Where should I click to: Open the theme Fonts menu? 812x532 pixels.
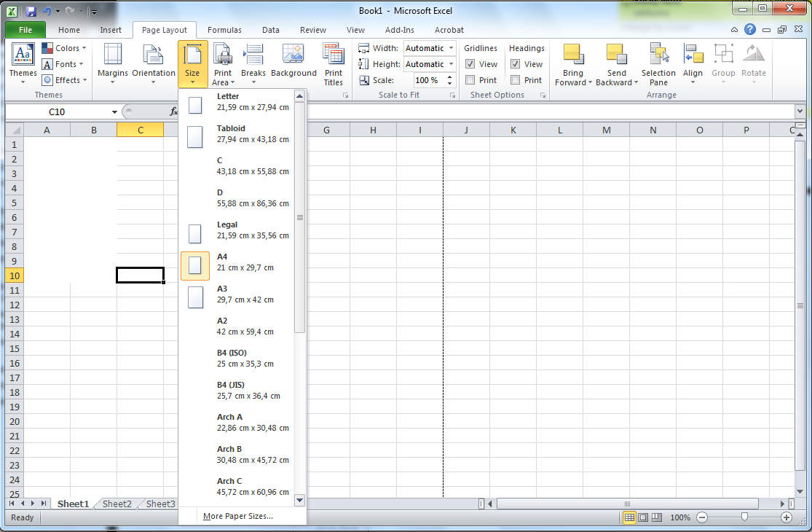pyautogui.click(x=63, y=64)
